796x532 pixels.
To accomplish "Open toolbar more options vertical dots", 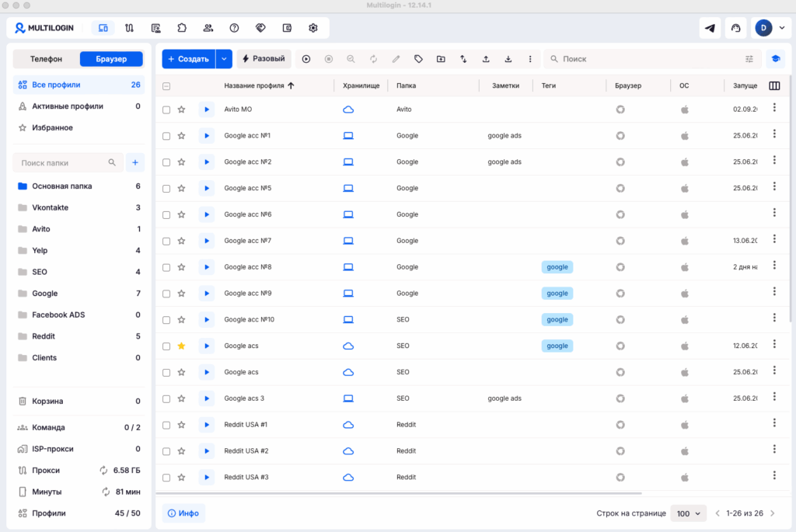I will (530, 59).
